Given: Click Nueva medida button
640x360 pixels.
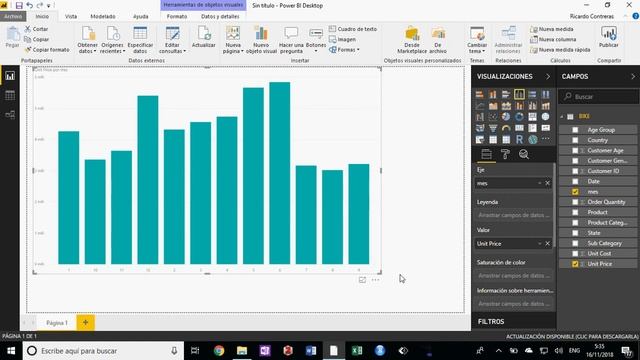Looking at the screenshot, I should 552,29.
